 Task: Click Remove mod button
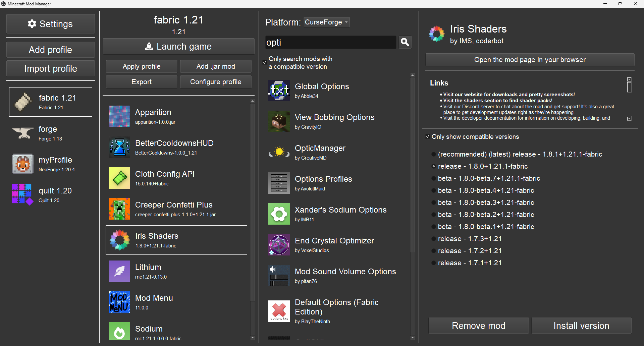pyautogui.click(x=479, y=326)
